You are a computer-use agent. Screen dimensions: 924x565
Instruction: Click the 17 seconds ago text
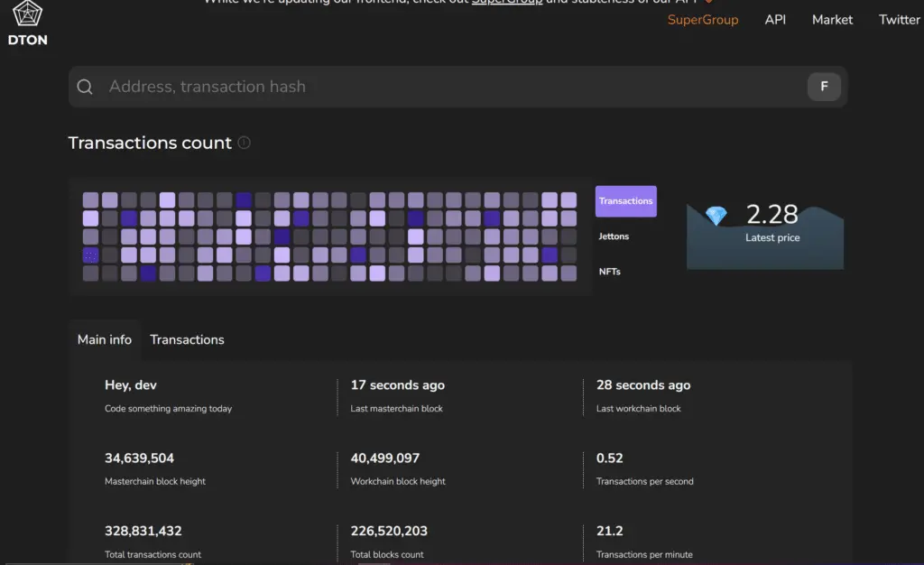(398, 385)
